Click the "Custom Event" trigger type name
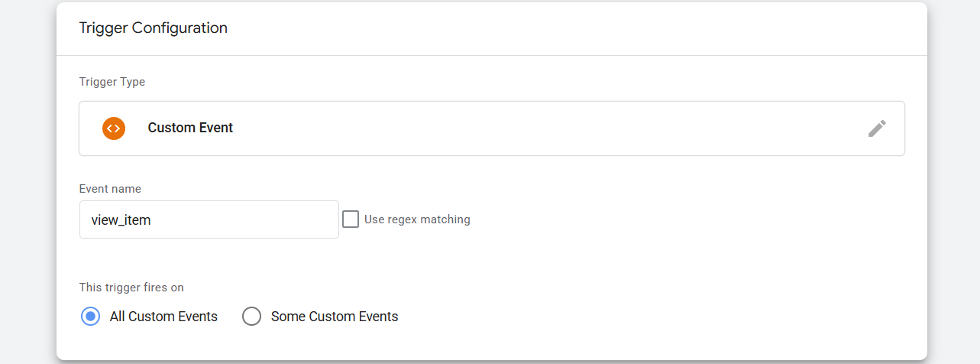 pos(190,128)
